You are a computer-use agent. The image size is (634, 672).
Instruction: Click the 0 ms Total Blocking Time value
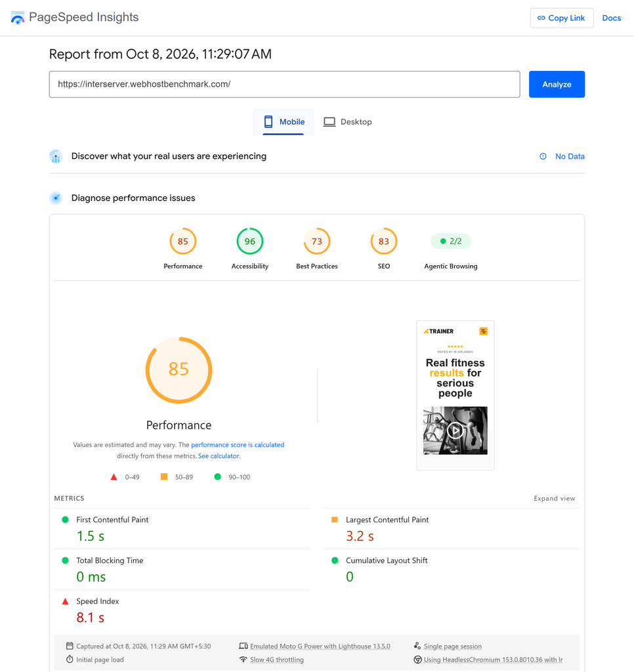(x=91, y=577)
